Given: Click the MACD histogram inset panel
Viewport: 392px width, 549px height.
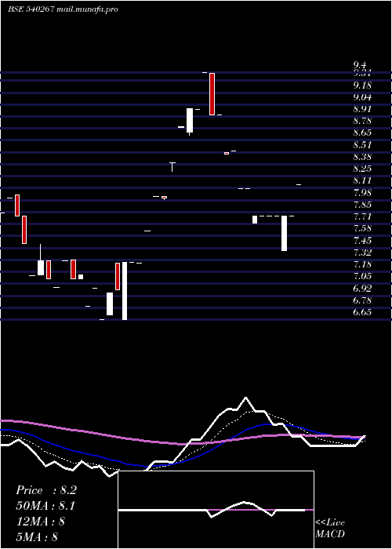Looking at the screenshot, I should pyautogui.click(x=216, y=510).
